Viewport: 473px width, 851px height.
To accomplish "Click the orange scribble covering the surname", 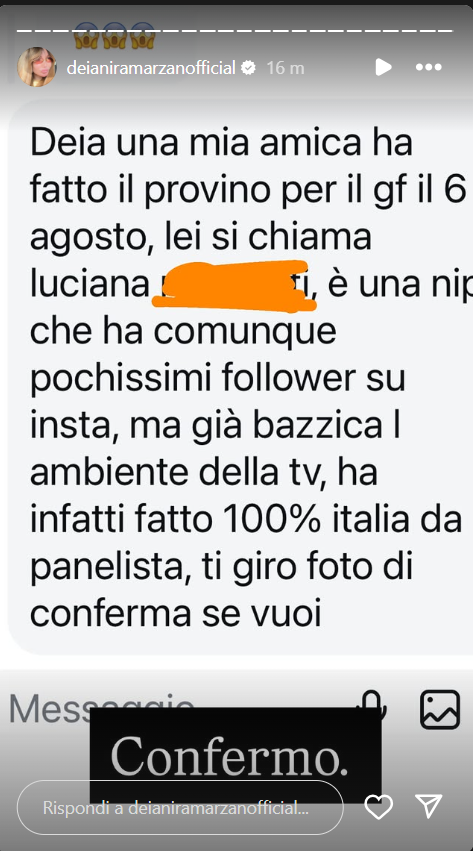I will 233,286.
